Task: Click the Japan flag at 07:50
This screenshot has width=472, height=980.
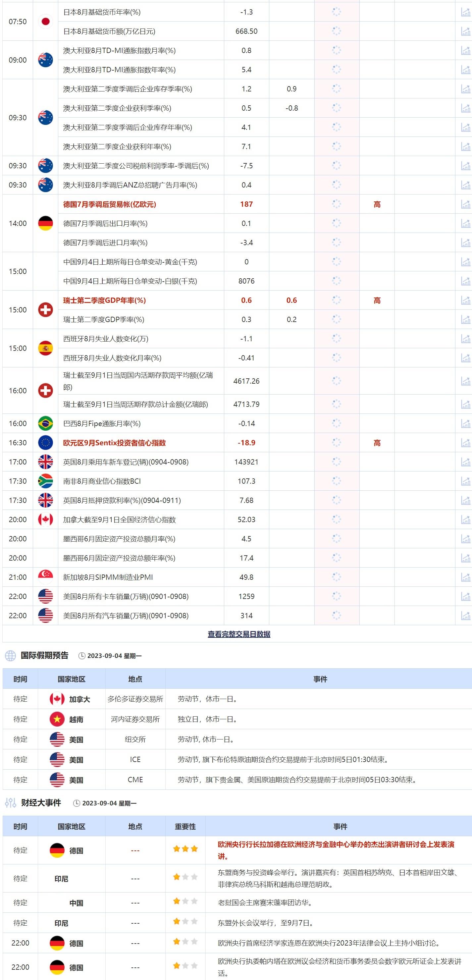Action: pos(45,22)
